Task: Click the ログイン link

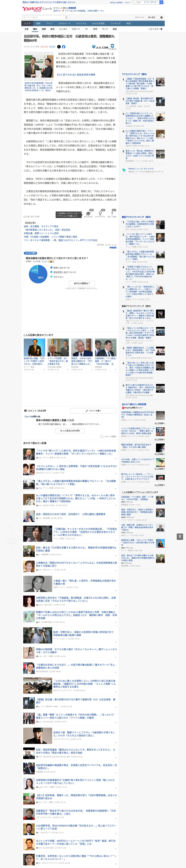Action: pos(57,11)
